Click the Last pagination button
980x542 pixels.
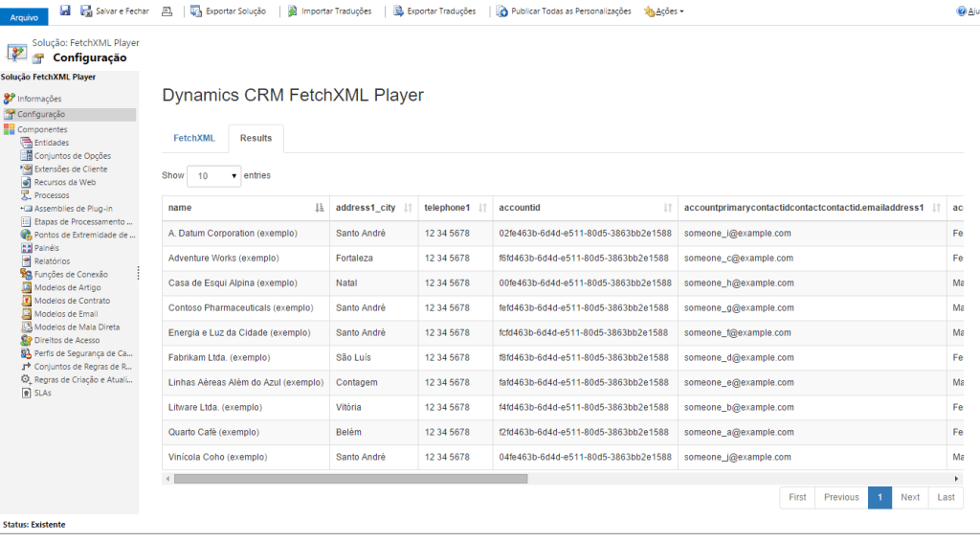pos(946,498)
